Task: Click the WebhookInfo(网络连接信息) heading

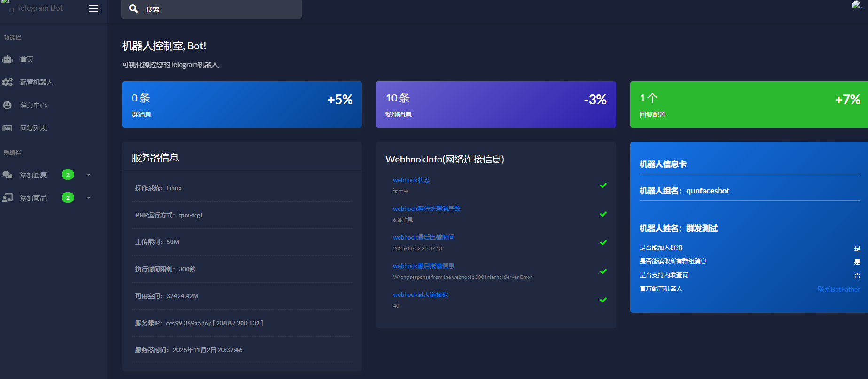Action: pyautogui.click(x=445, y=159)
